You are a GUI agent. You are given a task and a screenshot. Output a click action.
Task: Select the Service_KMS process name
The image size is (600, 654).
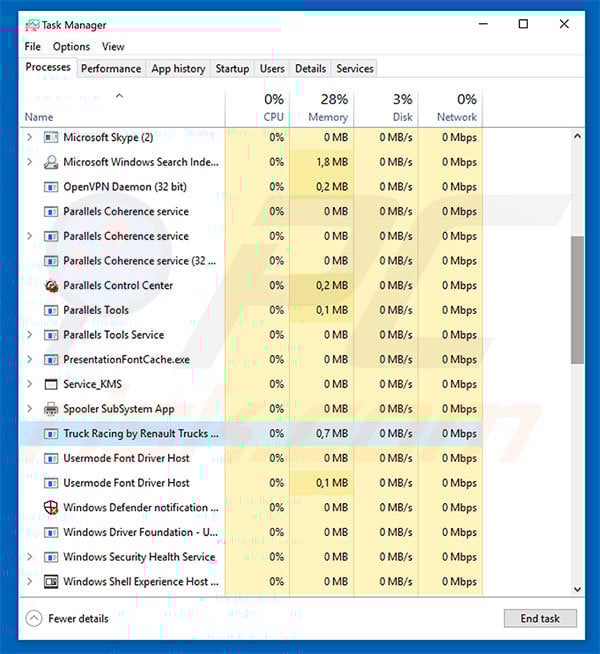[x=93, y=384]
